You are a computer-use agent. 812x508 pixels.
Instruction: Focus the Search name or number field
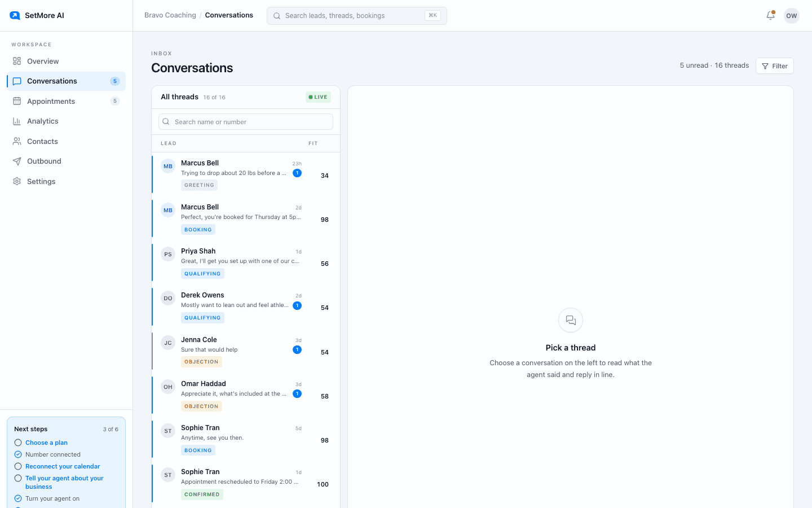(x=246, y=122)
